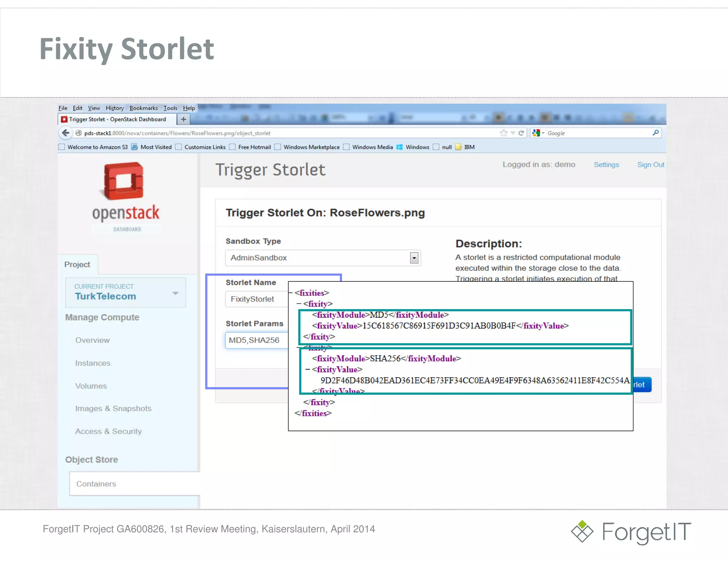The height and width of the screenshot is (562, 728).
Task: Open the null bookmark
Action: point(443,147)
